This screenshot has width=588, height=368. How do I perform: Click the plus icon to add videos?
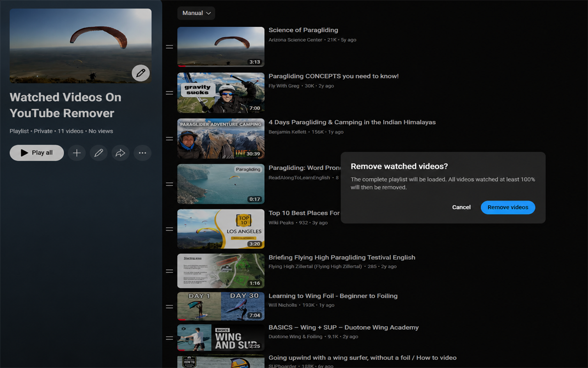tap(77, 153)
